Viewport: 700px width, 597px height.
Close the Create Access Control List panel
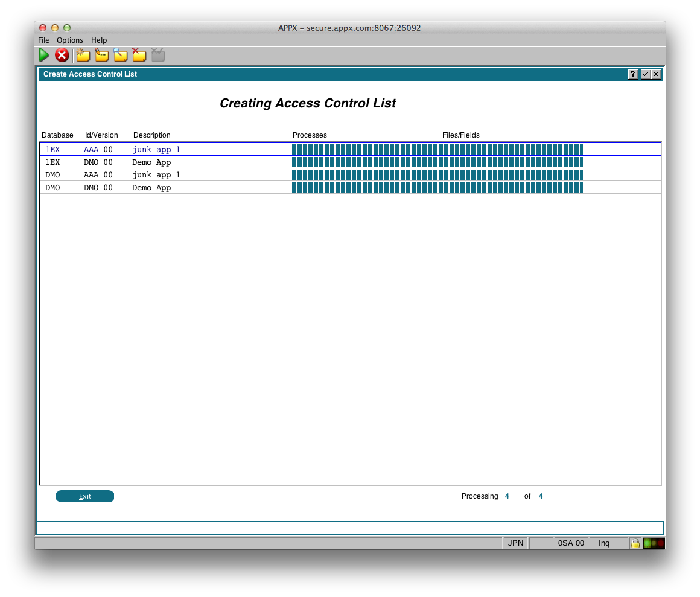[656, 74]
